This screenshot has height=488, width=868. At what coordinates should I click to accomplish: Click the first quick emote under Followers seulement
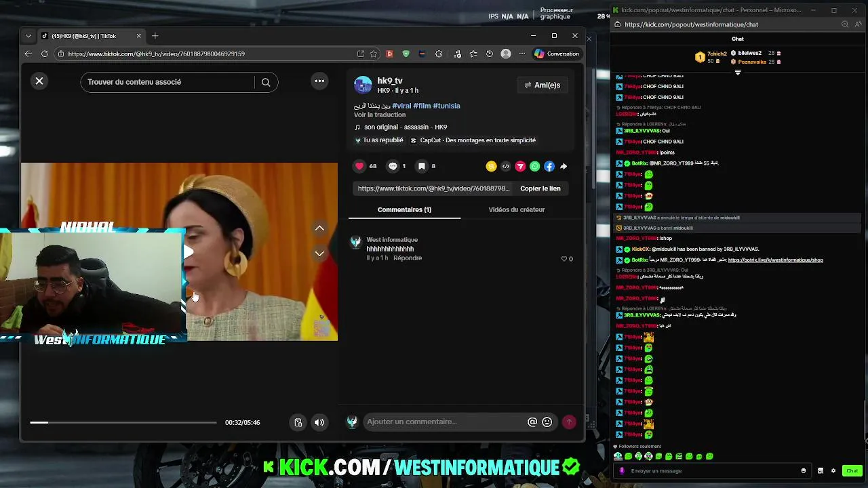coord(618,457)
